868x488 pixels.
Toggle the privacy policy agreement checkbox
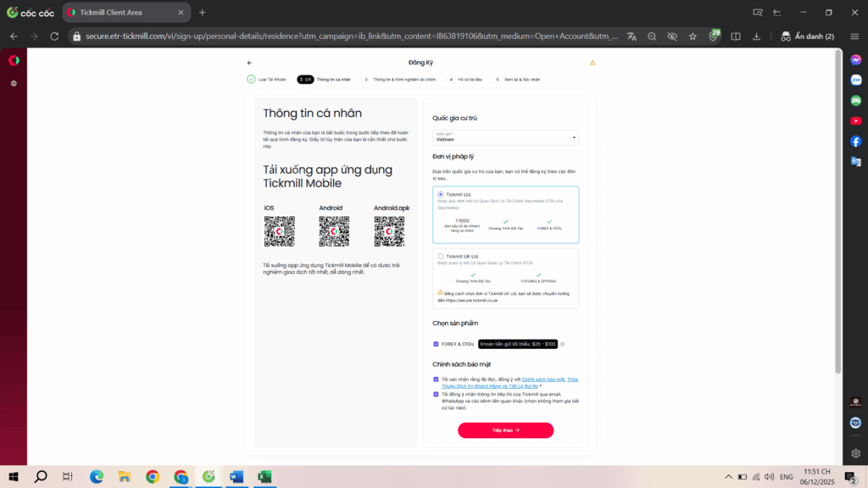click(436, 380)
